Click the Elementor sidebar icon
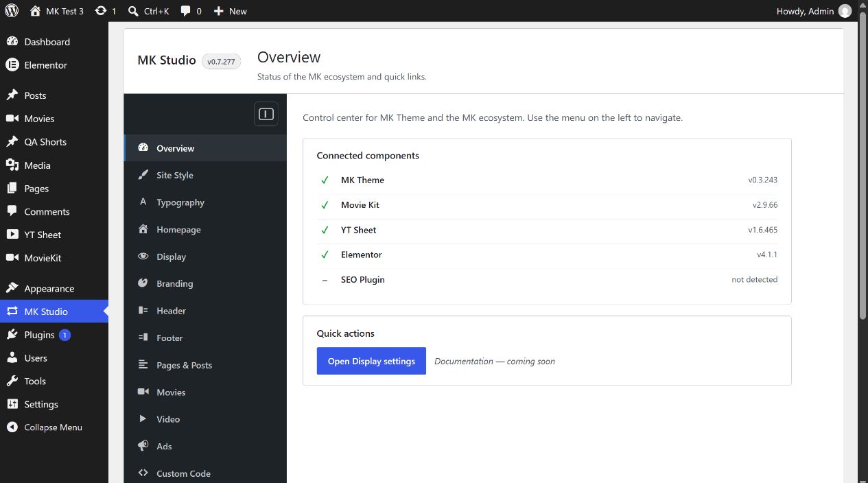Image resolution: width=868 pixels, height=483 pixels. tap(12, 65)
